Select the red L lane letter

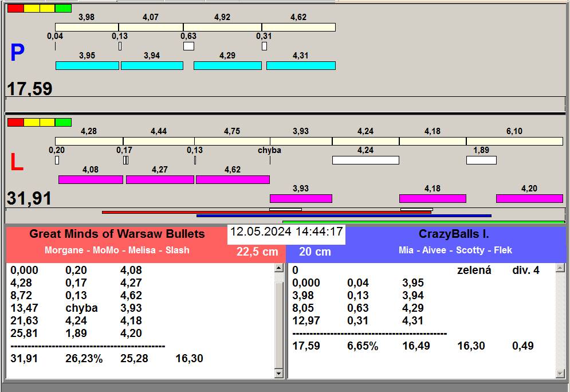(x=17, y=162)
